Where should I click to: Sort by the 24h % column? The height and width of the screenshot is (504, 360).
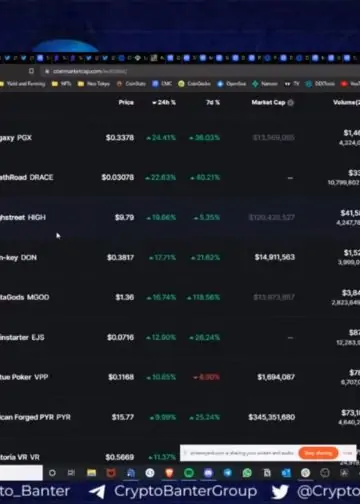(164, 103)
